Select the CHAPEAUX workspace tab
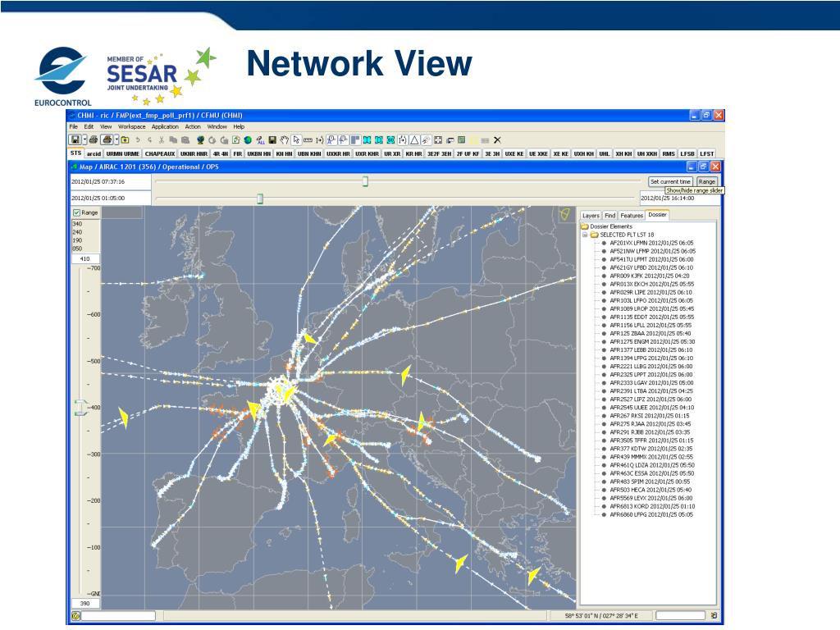Screen dimensions: 840x630 pos(160,153)
